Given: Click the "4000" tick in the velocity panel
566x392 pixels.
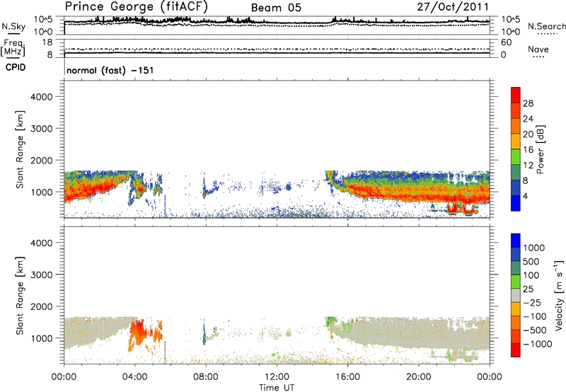Looking at the screenshot, I should click(42, 243).
